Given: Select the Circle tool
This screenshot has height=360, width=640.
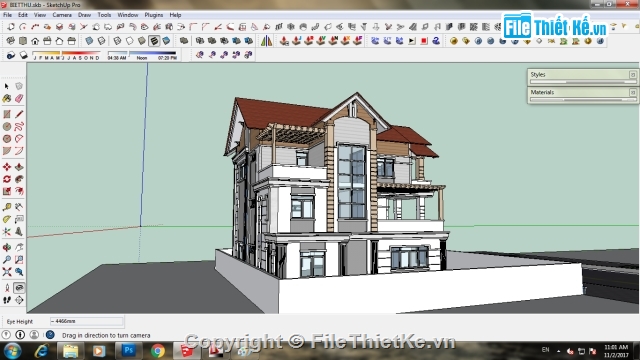Looking at the screenshot, I should tap(7, 127).
